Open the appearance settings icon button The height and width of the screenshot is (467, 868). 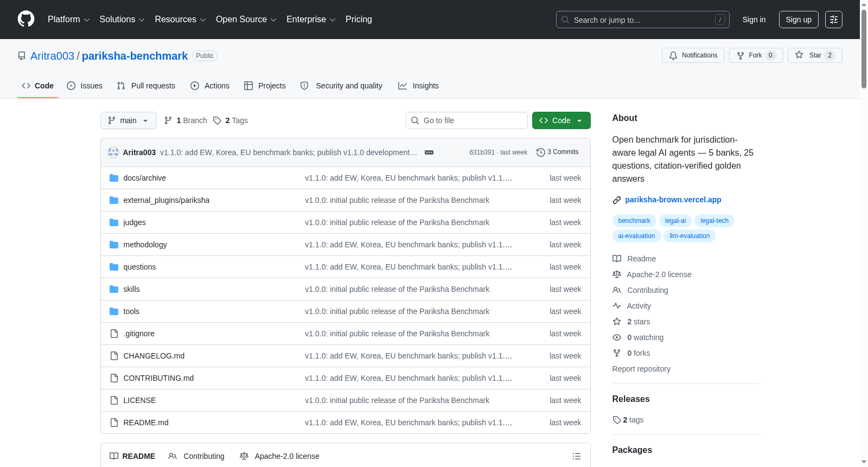tap(834, 20)
